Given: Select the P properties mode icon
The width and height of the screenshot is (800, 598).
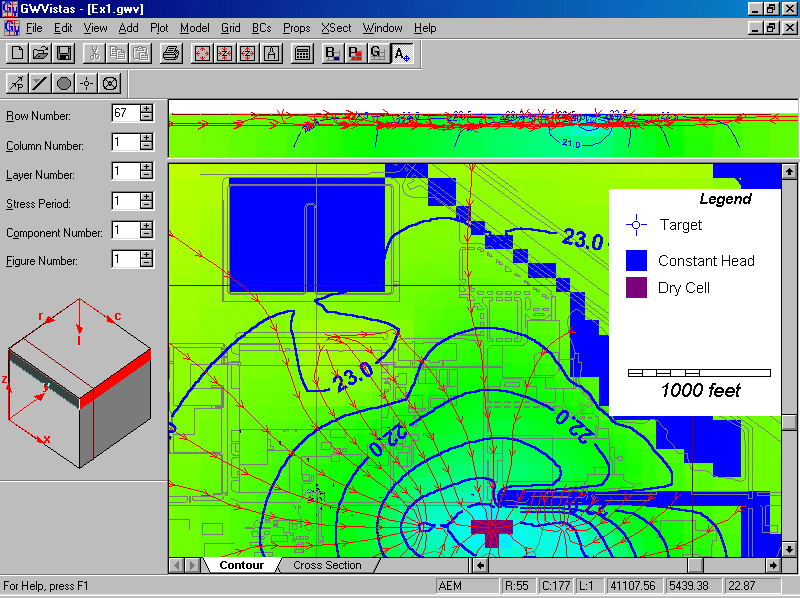Looking at the screenshot, I should click(355, 53).
